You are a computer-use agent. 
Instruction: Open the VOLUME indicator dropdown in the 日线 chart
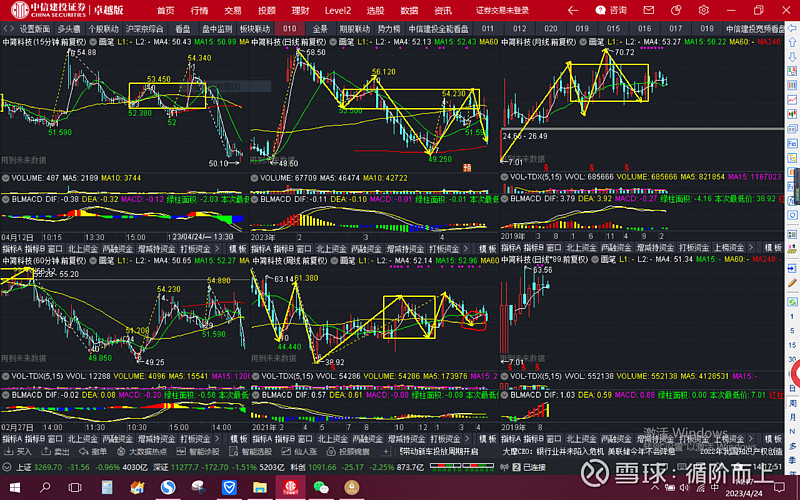point(254,178)
